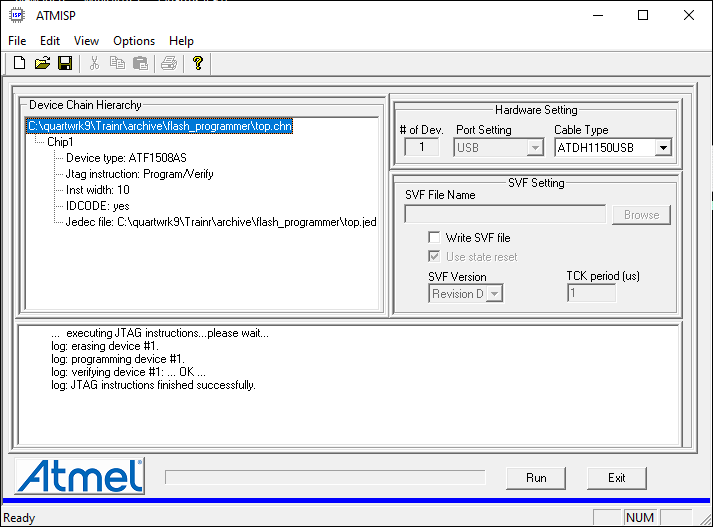
Task: Toggle the Use state reset checkbox
Action: tap(434, 257)
